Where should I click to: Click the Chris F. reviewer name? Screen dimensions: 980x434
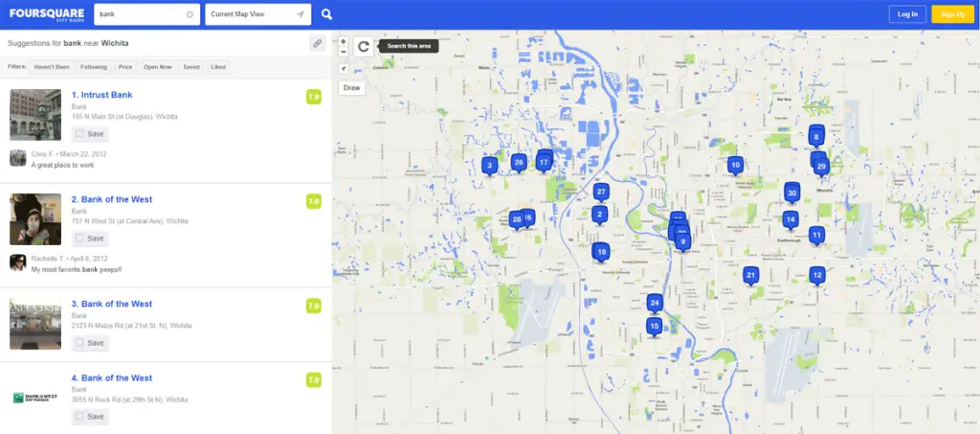click(x=42, y=154)
